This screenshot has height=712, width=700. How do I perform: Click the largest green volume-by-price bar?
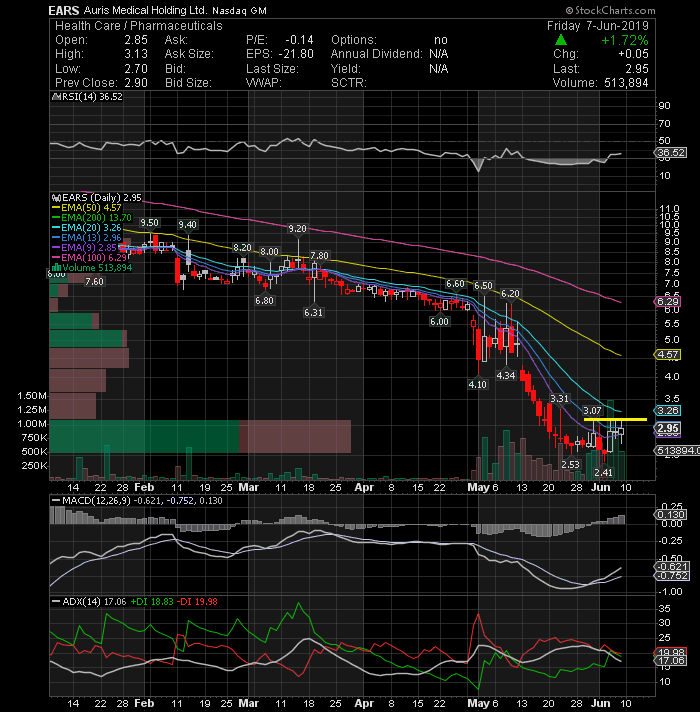pyautogui.click(x=144, y=436)
